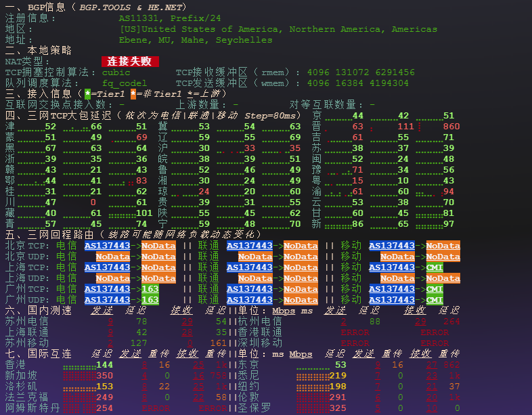
Task: Click underlined Mbps in 国内测速 header
Action: click(283, 311)
